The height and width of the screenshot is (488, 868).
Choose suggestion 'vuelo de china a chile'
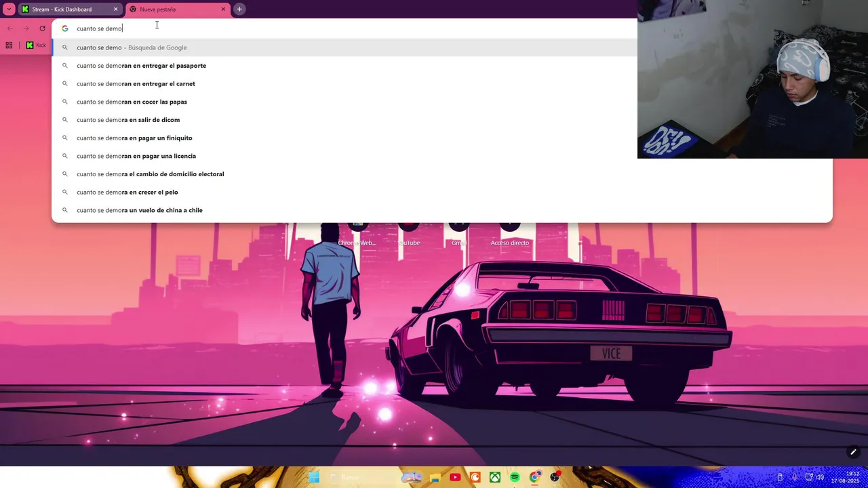point(441,210)
